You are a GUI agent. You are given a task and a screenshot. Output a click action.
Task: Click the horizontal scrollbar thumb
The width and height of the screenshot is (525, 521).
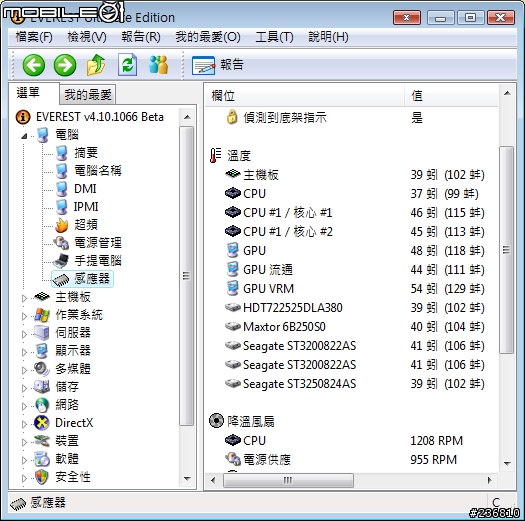coord(288,480)
